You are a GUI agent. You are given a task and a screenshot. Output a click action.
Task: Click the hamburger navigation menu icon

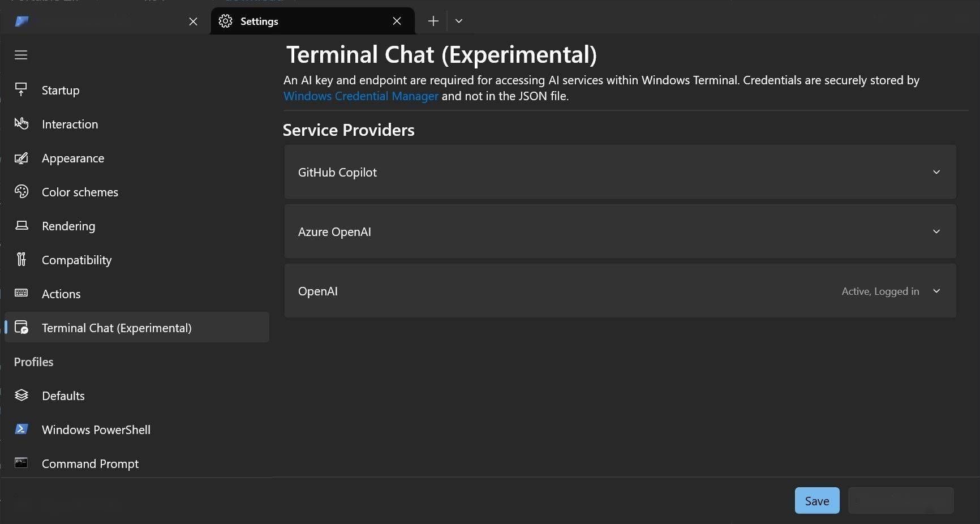[21, 55]
